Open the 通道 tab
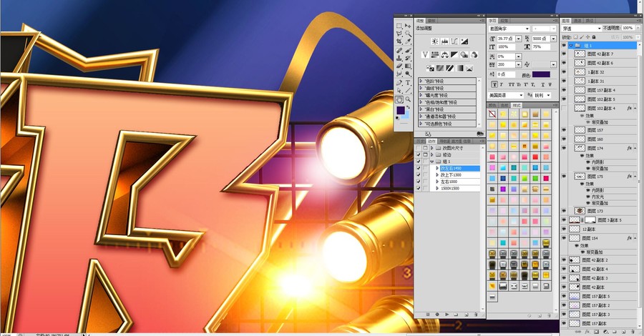Image resolution: width=644 pixels, height=336 pixels. pyautogui.click(x=577, y=21)
